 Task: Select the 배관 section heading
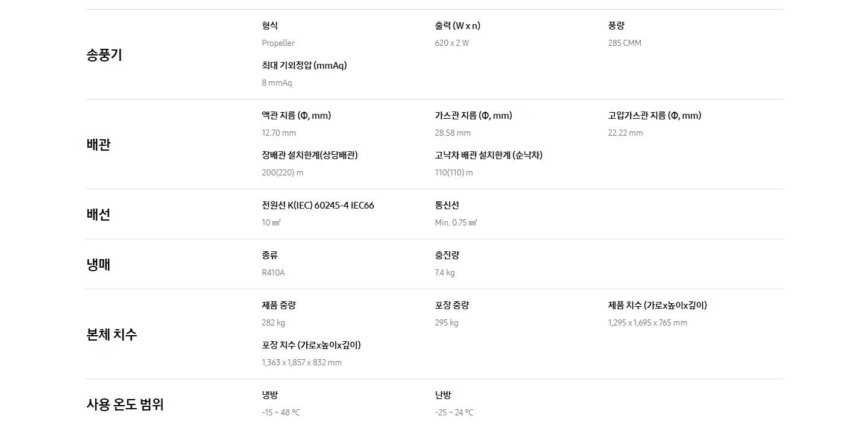98,145
